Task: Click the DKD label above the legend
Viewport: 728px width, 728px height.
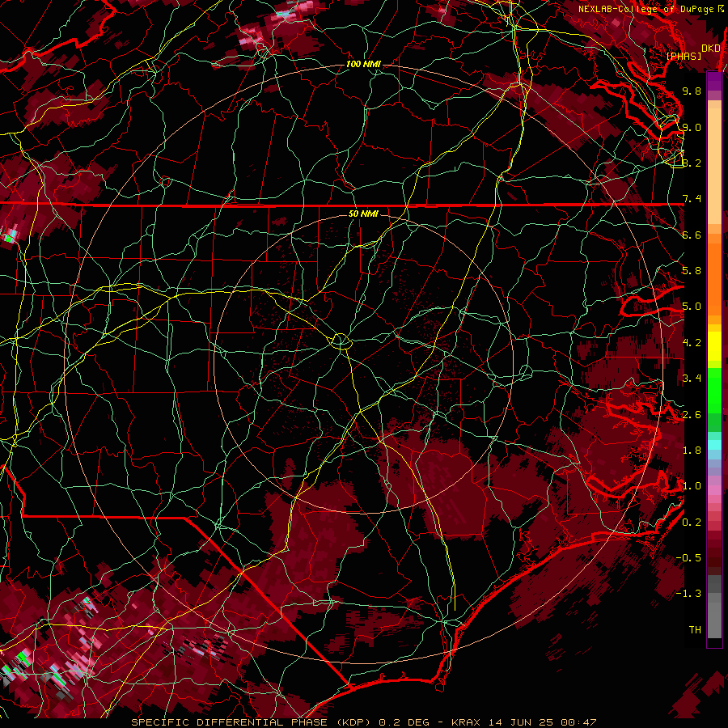Action: click(711, 48)
